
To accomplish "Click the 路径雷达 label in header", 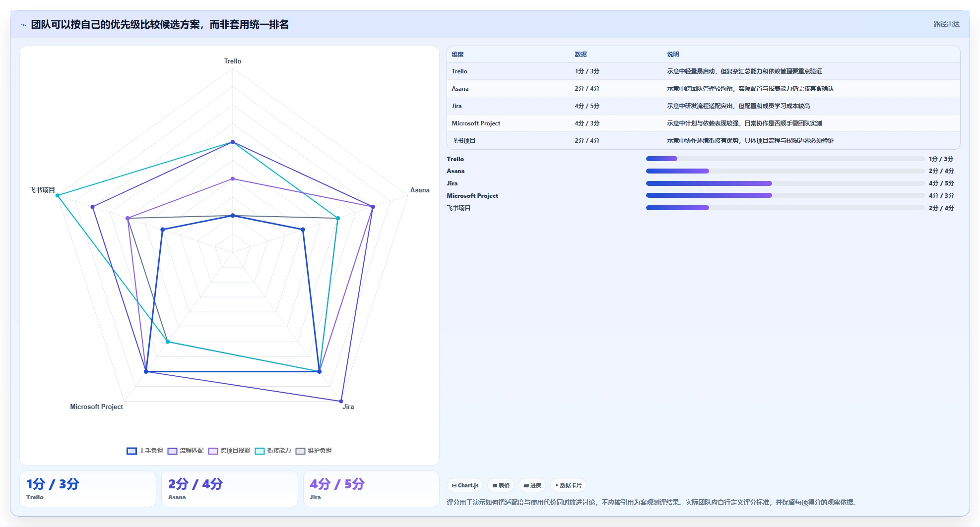I will tap(946, 24).
